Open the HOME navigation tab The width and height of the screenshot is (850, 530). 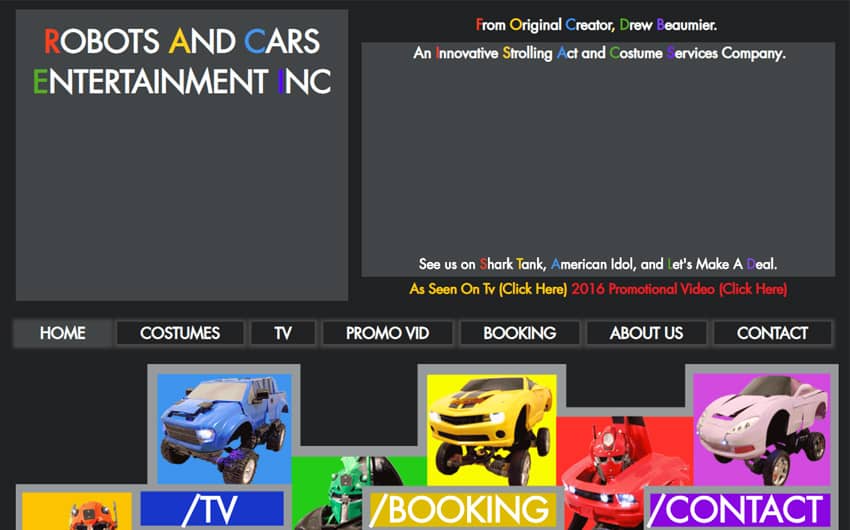(x=62, y=333)
